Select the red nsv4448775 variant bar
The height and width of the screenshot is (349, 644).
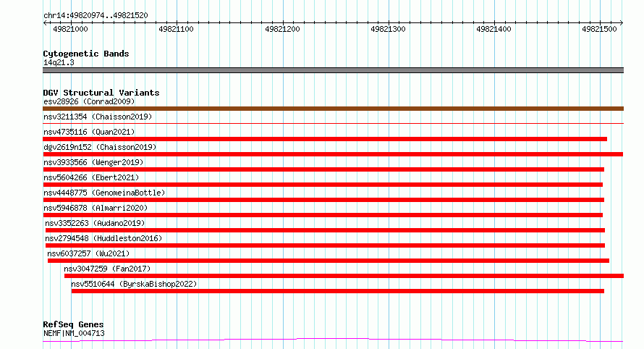pos(323,200)
